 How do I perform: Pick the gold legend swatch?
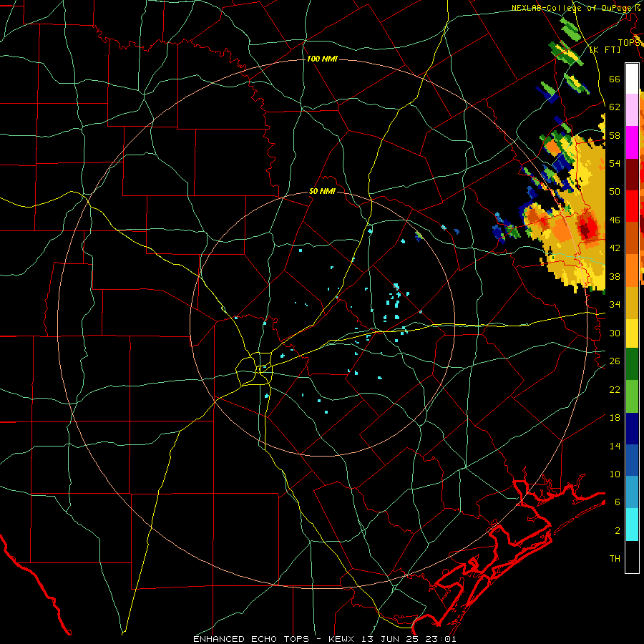pos(632,303)
